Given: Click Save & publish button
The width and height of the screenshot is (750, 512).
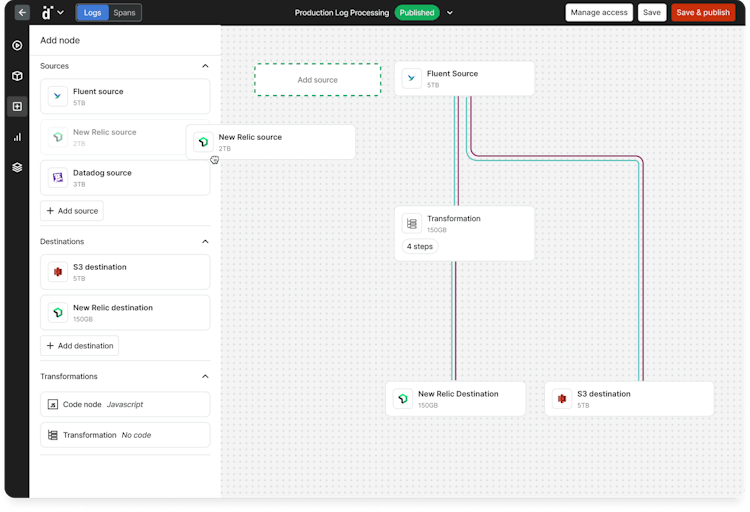Looking at the screenshot, I should click(703, 12).
